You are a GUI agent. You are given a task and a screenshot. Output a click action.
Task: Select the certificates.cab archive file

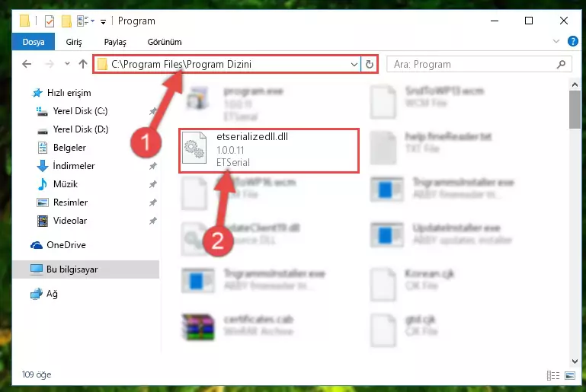tap(239, 326)
